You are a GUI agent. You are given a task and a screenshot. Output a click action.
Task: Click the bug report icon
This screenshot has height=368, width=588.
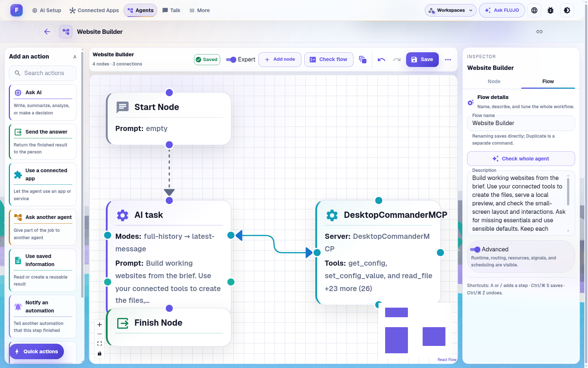[x=551, y=10]
